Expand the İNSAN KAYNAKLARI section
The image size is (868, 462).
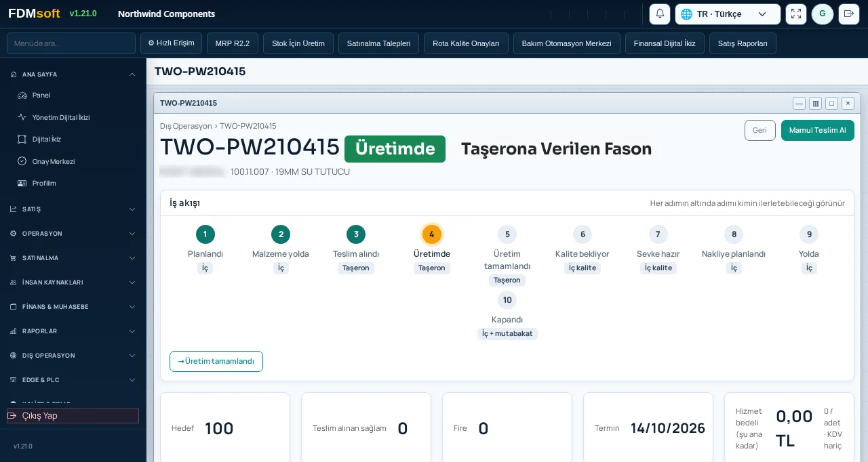click(x=73, y=282)
